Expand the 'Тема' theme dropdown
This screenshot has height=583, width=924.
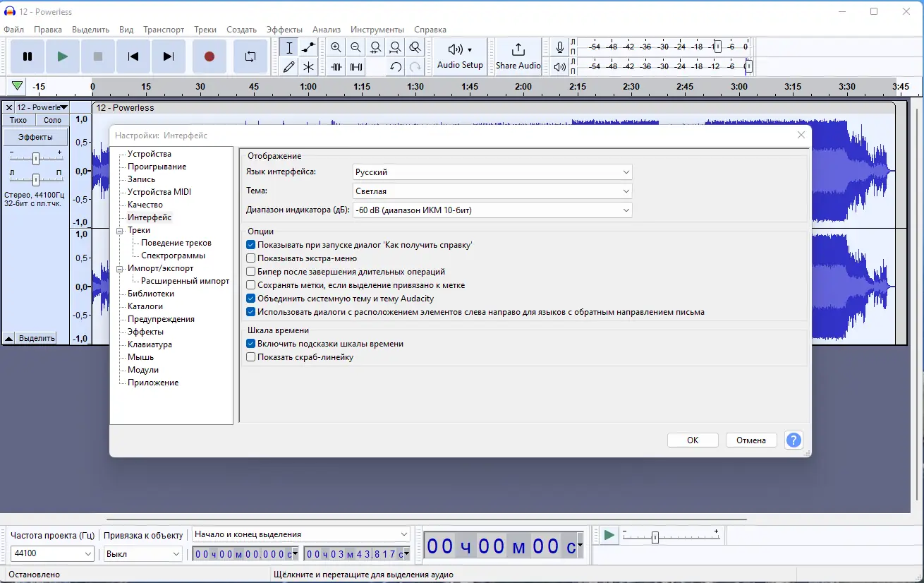492,191
